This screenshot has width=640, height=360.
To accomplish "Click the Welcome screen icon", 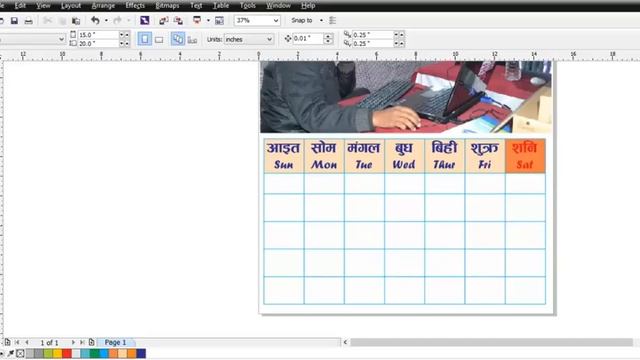I will (220, 20).
